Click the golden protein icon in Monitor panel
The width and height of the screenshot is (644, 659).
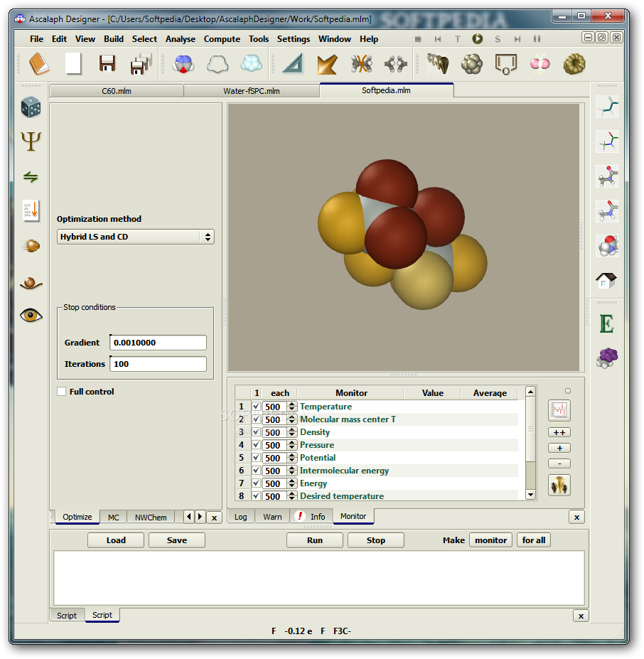559,486
